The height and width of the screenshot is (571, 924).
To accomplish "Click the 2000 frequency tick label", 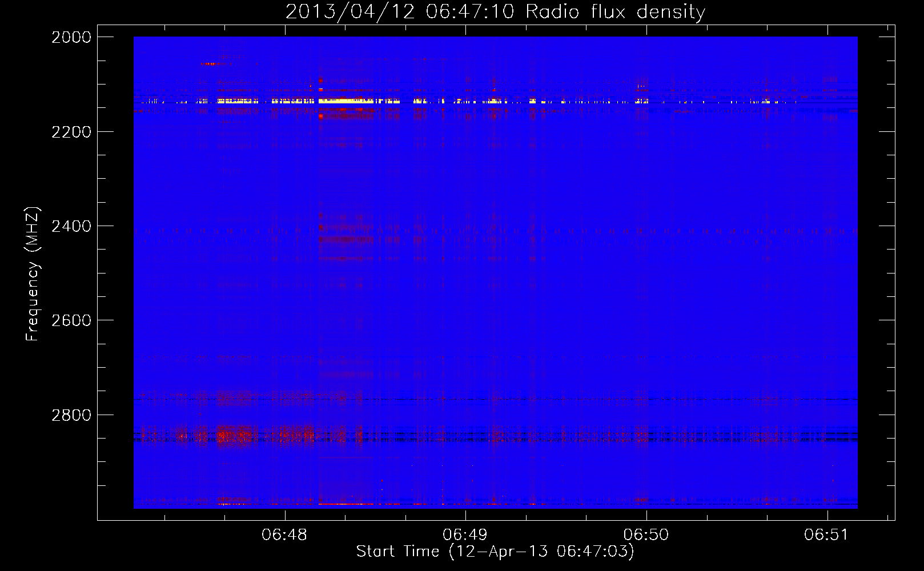I will (71, 37).
